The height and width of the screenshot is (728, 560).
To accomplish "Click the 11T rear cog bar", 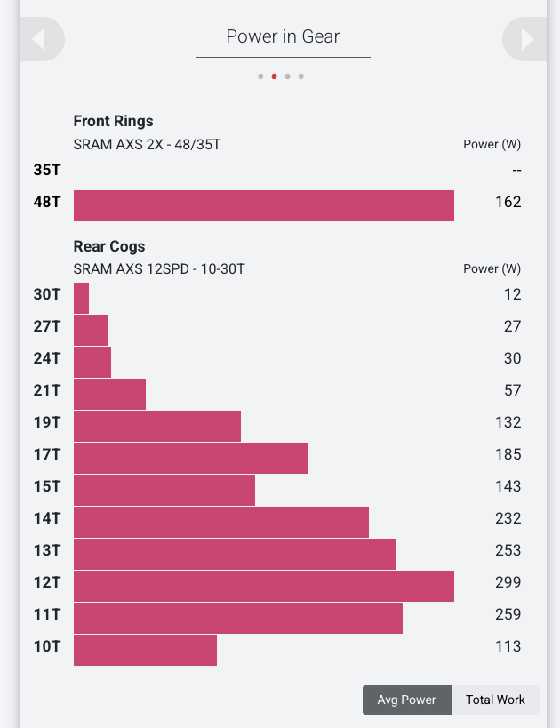I will click(237, 618).
